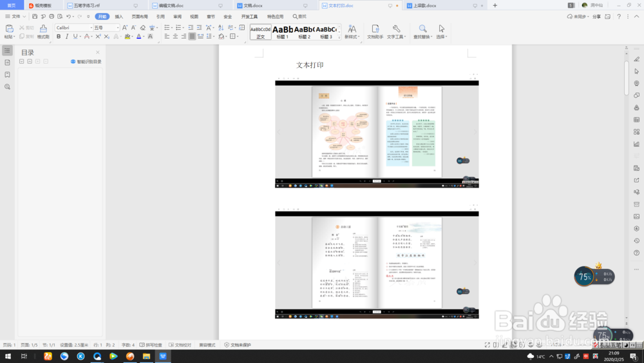This screenshot has height=363, width=644.
Task: Open the search icon in left sidebar
Action: [x=7, y=87]
